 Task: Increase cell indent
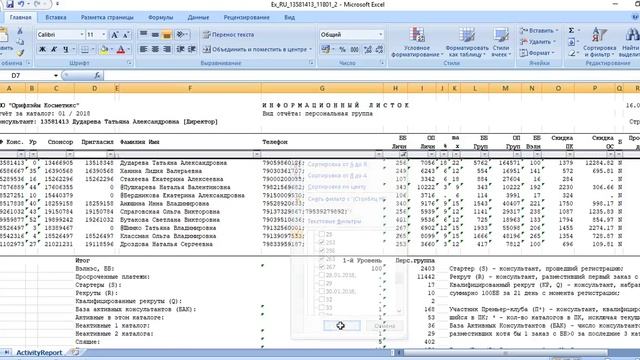coord(192,49)
